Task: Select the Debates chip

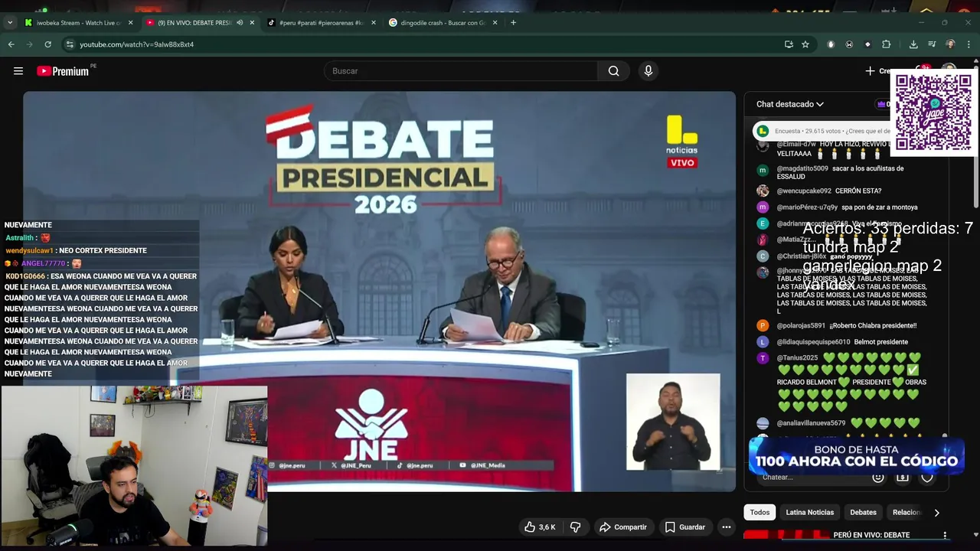Action: point(863,513)
